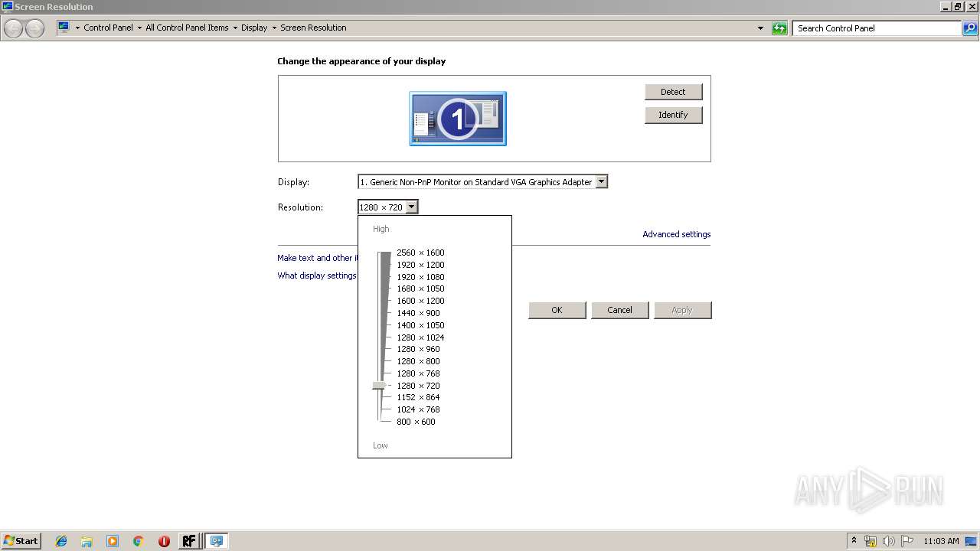Select 1440 × 900 resolution
Screen dimensions: 980x551
coord(418,313)
